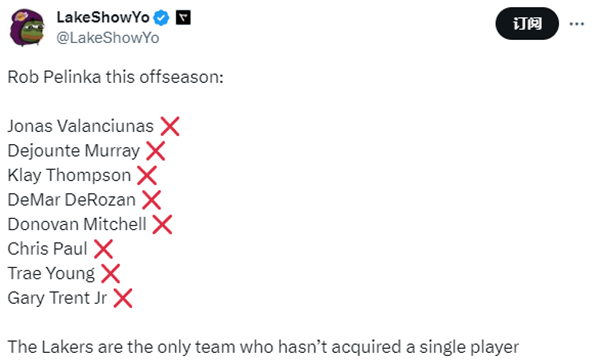Click the red X beside DeMar DeRozan
Screen dimensions: 600x361
[152, 200]
